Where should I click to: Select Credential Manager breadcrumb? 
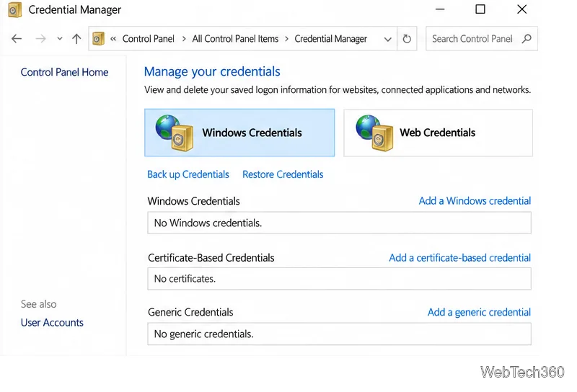[330, 39]
